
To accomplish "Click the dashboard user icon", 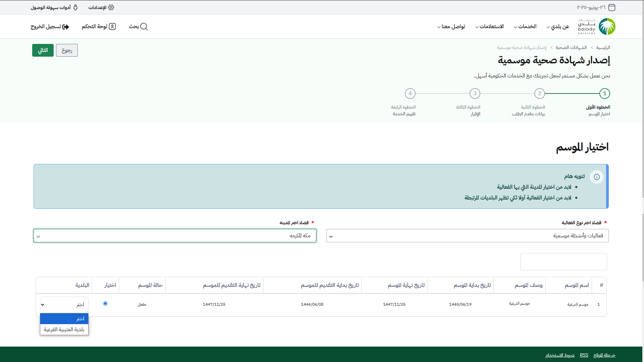I will click(112, 26).
